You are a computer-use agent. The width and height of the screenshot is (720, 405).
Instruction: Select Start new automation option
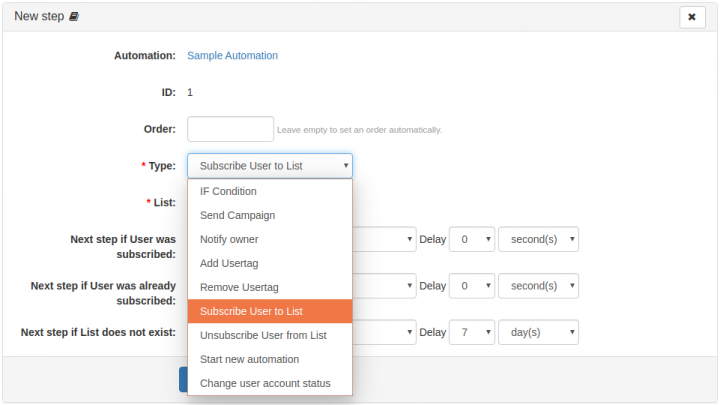tap(270, 359)
